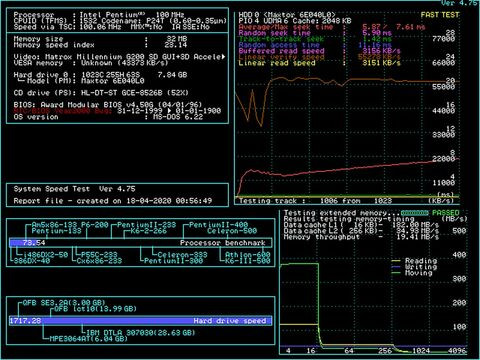Click the Hard drive speed bar
This screenshot has width=480, height=360.
coord(140,321)
